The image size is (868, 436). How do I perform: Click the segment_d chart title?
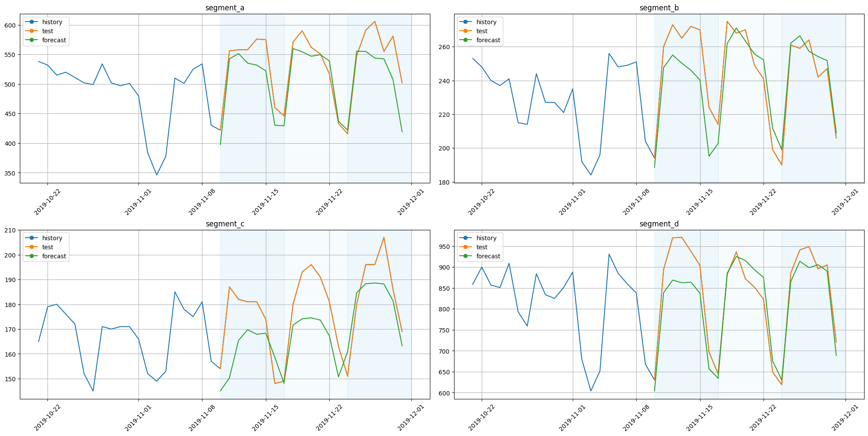click(659, 224)
